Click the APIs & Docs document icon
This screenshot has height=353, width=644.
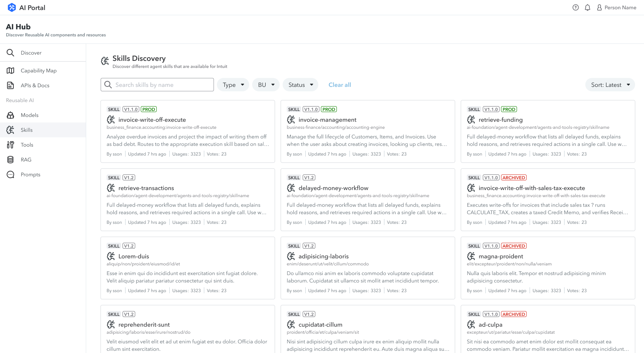point(10,85)
